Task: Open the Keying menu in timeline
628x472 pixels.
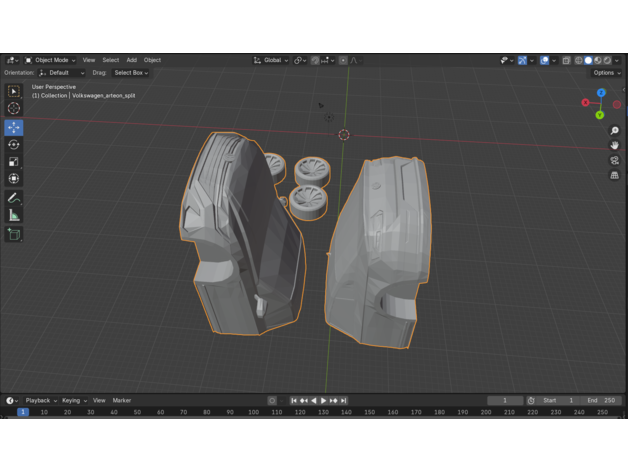Action: [x=73, y=400]
